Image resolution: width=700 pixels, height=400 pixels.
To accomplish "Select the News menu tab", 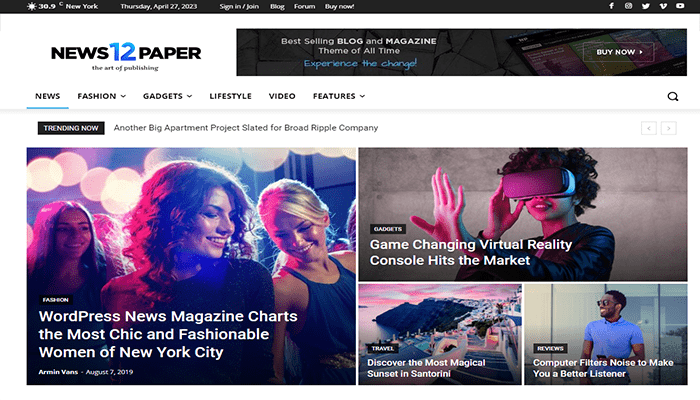I will pyautogui.click(x=47, y=96).
